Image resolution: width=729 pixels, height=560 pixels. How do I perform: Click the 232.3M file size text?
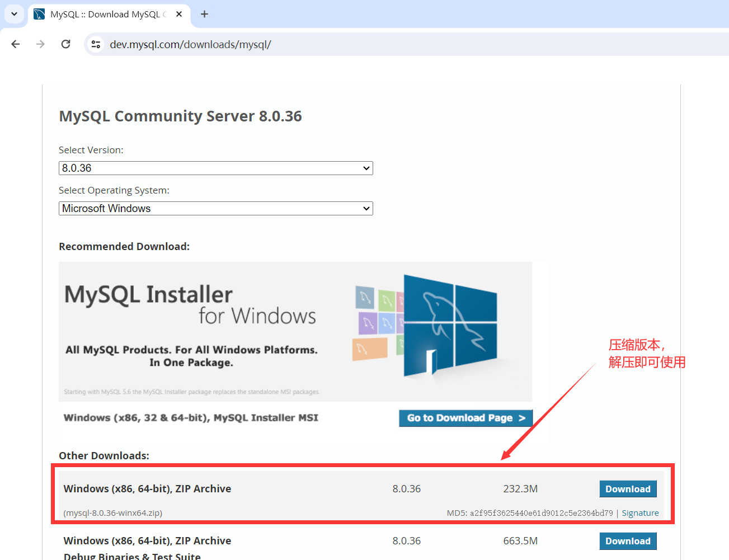[520, 488]
